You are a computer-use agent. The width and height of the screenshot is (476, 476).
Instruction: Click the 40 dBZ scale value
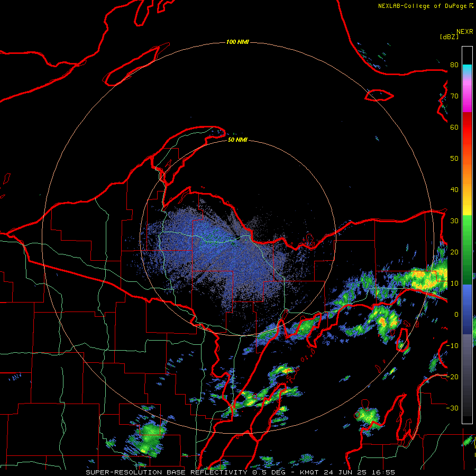pyautogui.click(x=454, y=190)
